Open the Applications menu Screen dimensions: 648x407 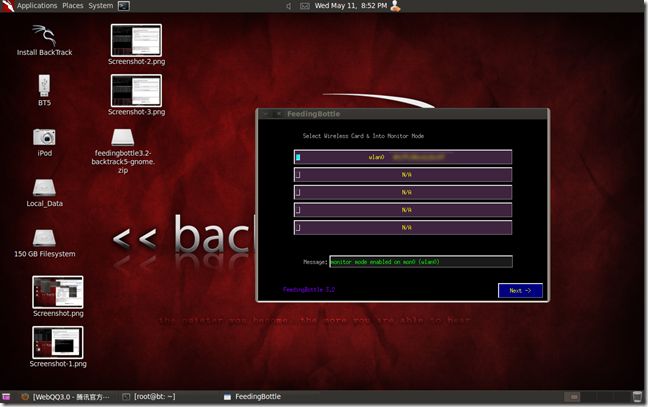[x=37, y=6]
